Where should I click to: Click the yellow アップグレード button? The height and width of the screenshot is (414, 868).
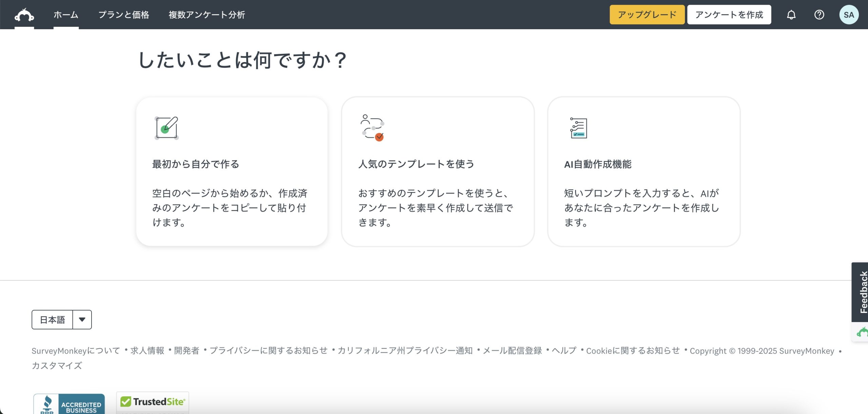click(647, 15)
